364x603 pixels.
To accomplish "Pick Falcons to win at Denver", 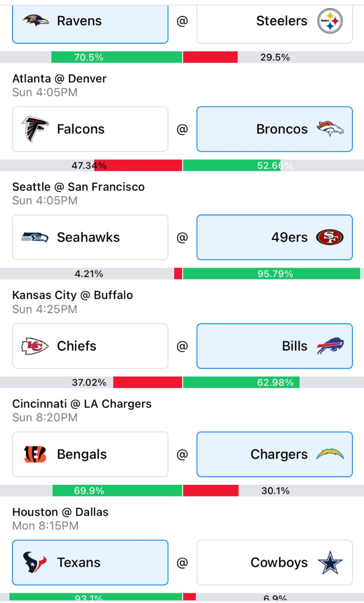I will pyautogui.click(x=90, y=129).
